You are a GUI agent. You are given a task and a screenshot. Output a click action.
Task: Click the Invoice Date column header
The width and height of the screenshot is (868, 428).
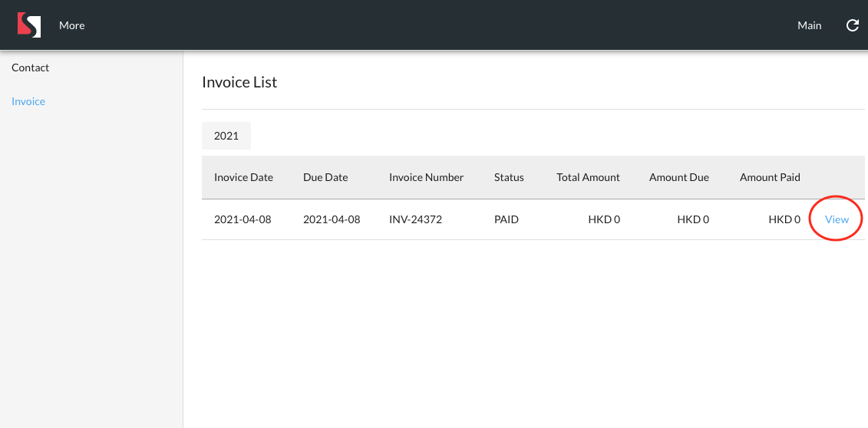click(x=243, y=177)
